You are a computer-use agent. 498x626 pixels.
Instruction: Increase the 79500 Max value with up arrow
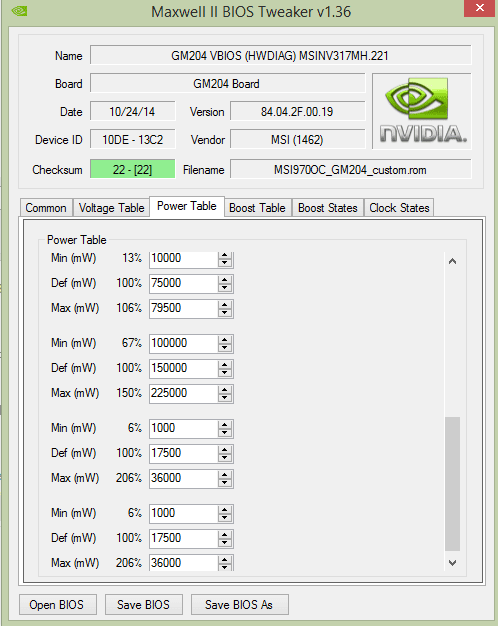click(x=225, y=305)
